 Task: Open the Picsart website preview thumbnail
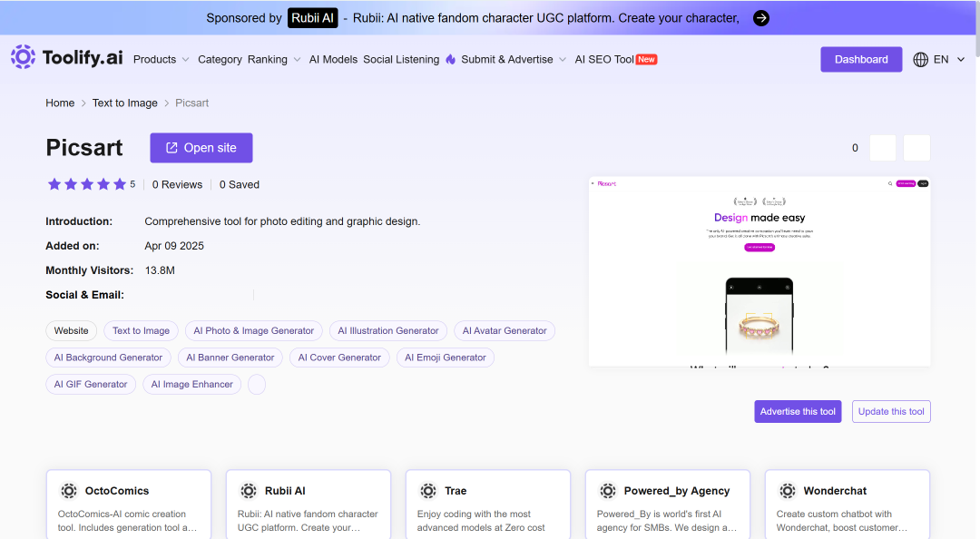pyautogui.click(x=759, y=272)
